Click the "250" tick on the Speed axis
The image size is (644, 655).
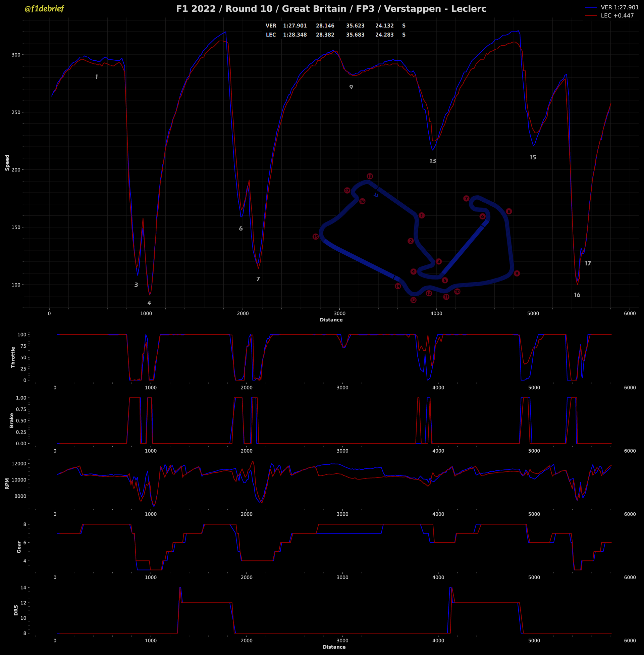(x=16, y=112)
